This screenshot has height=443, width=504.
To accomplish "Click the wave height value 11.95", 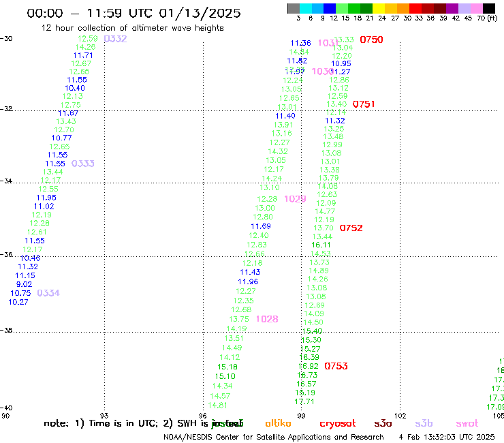I will (46, 198).
